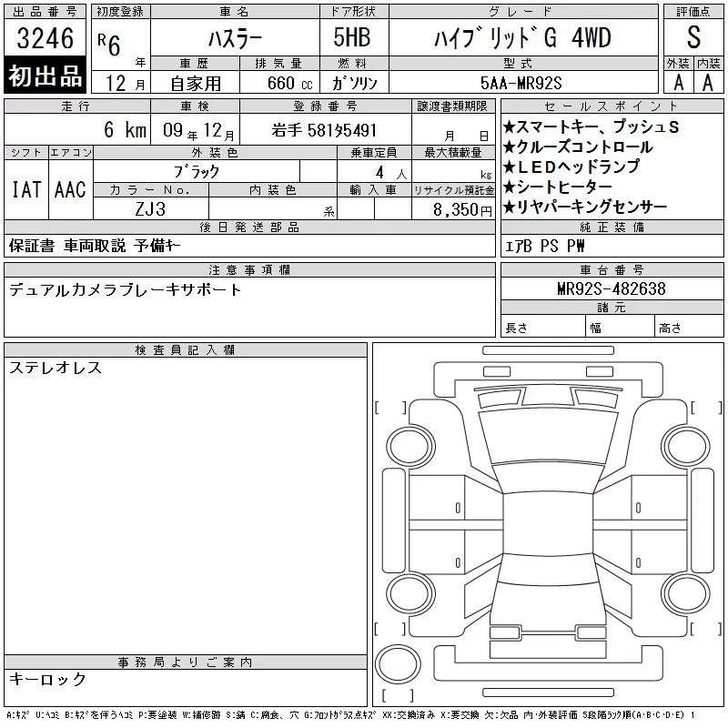The image size is (728, 728).
Task: Click recycle deposit 8,350円
Action: 462,210
